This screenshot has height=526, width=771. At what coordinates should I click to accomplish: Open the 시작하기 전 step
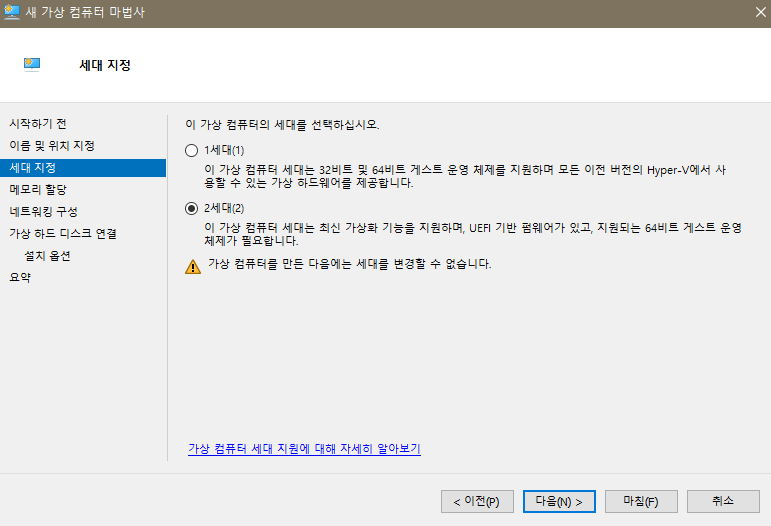coord(38,123)
